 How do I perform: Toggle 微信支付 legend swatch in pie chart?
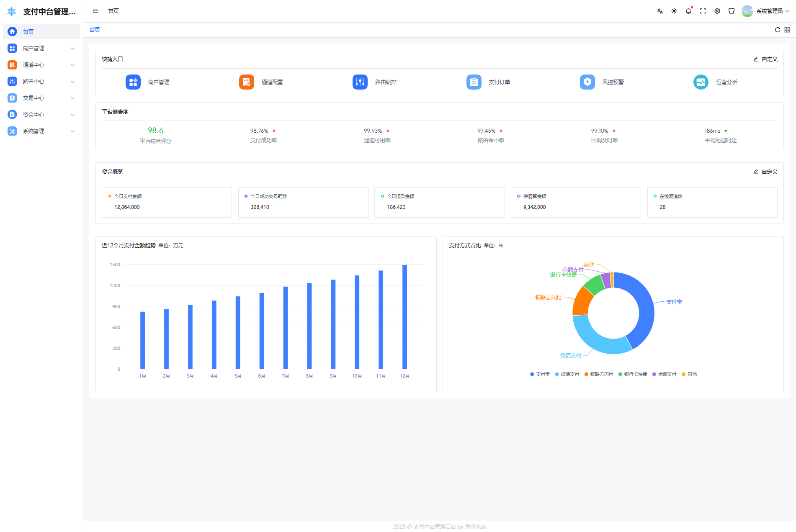tap(557, 374)
